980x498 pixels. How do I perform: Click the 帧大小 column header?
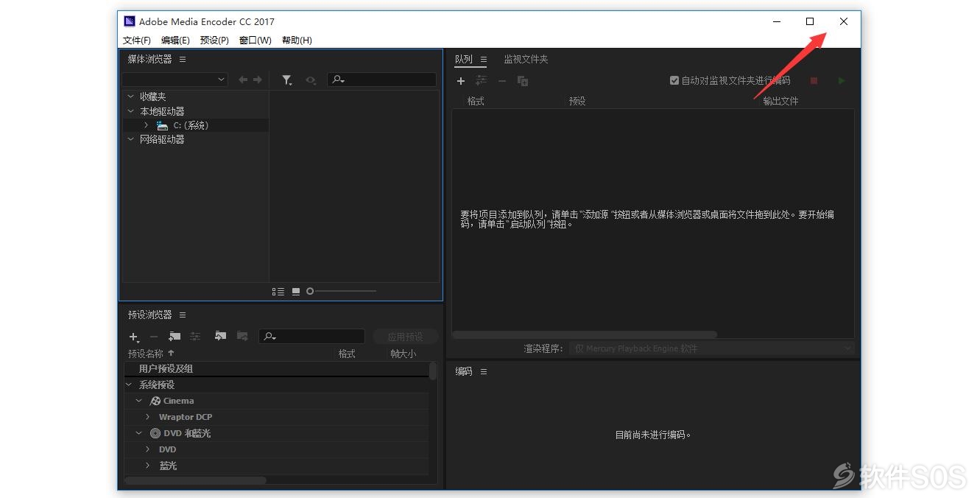point(403,354)
